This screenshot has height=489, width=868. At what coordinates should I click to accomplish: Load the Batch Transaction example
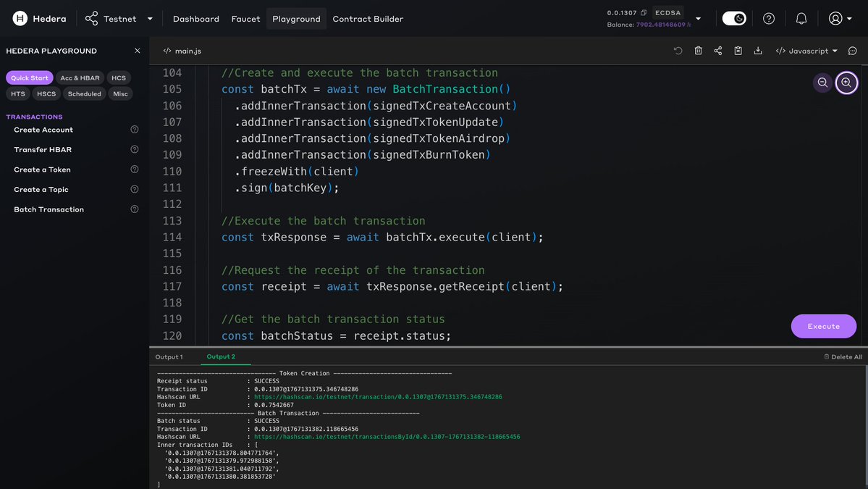pyautogui.click(x=49, y=209)
